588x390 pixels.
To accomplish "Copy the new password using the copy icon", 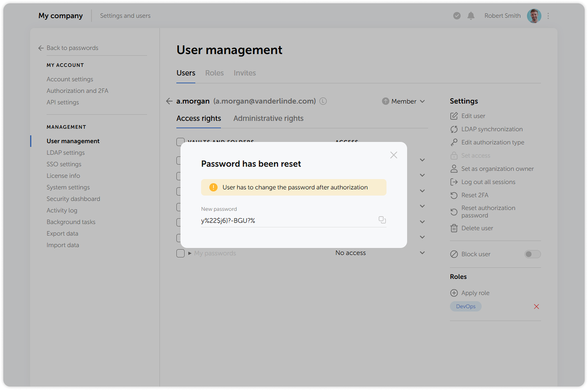I will click(382, 220).
